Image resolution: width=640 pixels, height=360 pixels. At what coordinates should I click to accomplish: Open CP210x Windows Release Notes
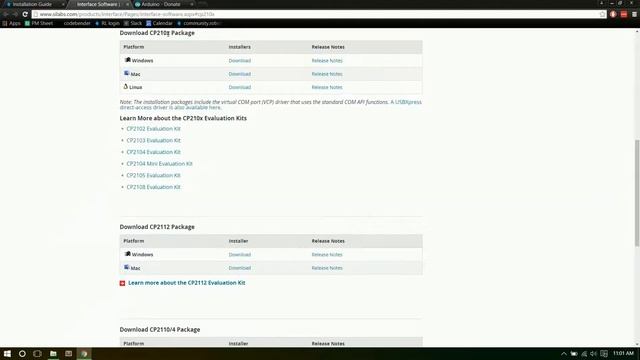(327, 60)
